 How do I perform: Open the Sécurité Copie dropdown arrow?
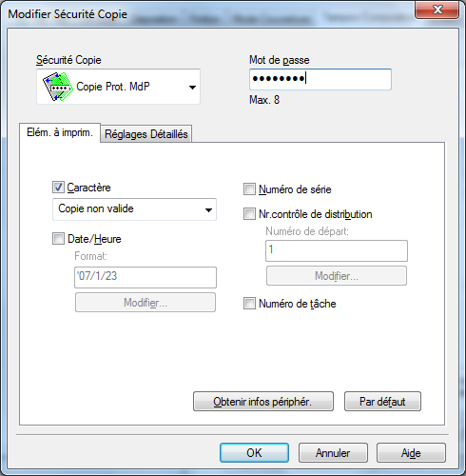[192, 87]
